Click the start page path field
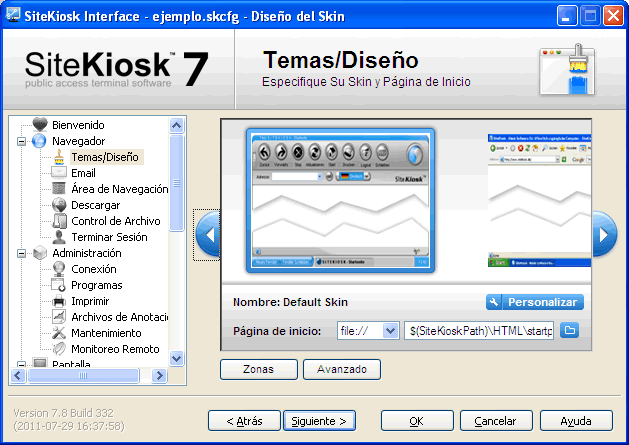629x445 pixels. click(479, 331)
